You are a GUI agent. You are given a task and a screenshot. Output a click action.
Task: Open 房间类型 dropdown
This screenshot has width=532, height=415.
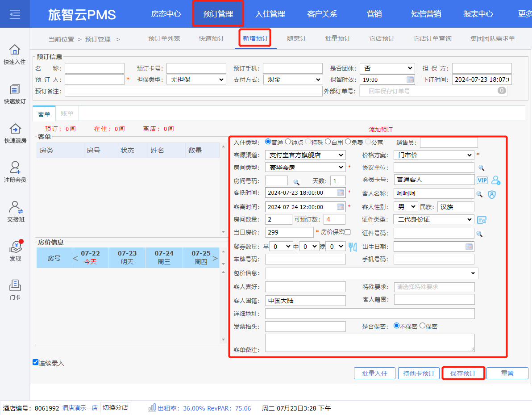click(x=305, y=168)
